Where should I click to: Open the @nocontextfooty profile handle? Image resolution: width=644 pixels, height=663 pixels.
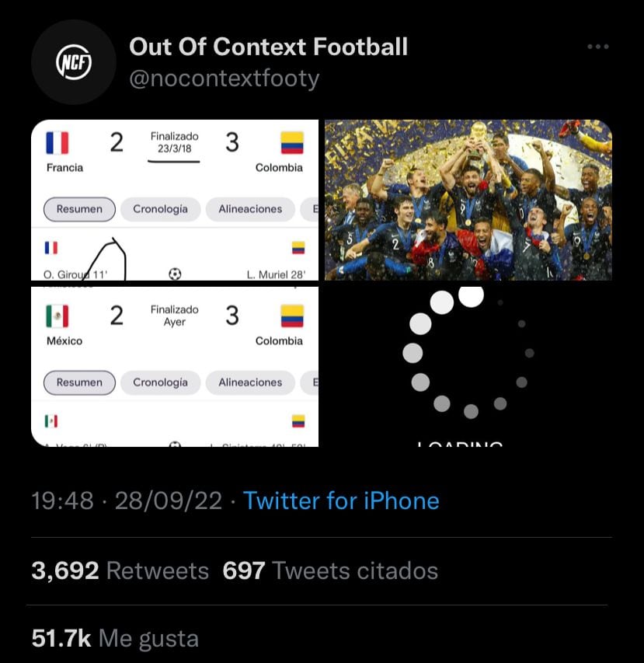click(224, 79)
